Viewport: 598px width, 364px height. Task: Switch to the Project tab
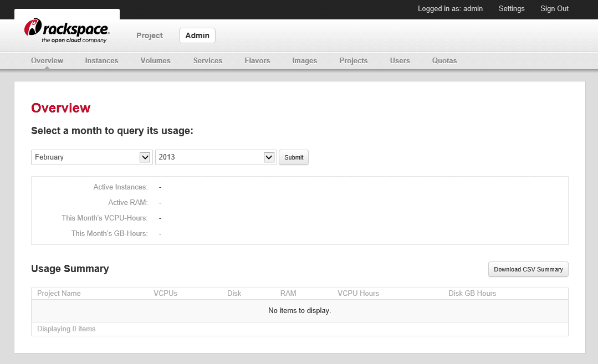150,35
